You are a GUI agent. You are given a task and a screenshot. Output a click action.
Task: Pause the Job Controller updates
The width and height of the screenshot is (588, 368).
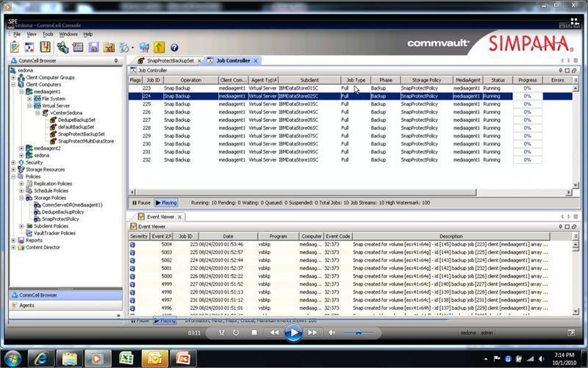[x=141, y=203]
